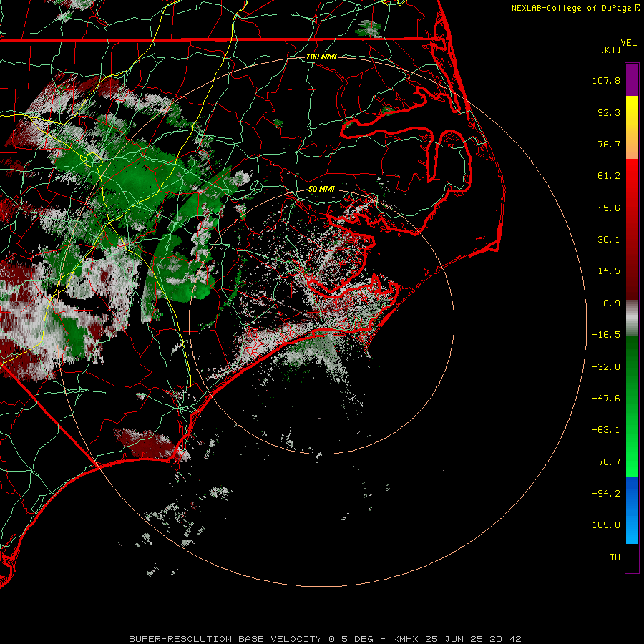The image size is (644, 644).
Task: Select the -78.7 velocity value
Action: 606,462
